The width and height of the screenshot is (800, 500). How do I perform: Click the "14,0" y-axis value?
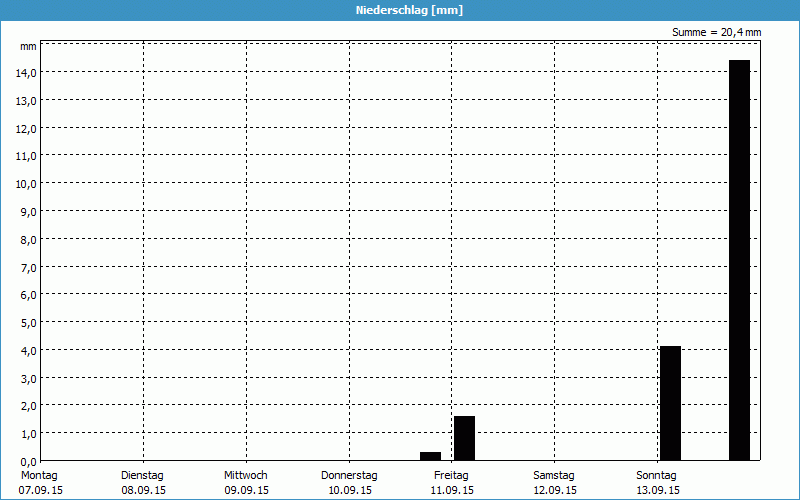click(x=25, y=73)
